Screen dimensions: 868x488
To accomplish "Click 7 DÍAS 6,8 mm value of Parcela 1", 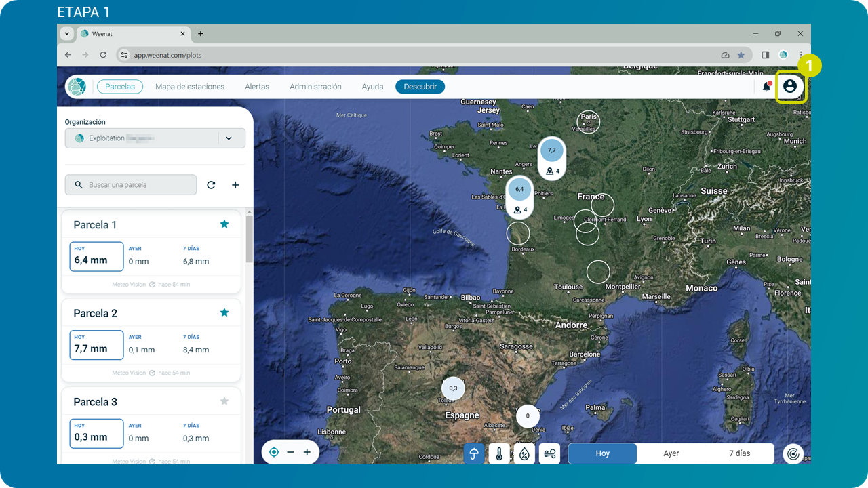I will point(196,262).
